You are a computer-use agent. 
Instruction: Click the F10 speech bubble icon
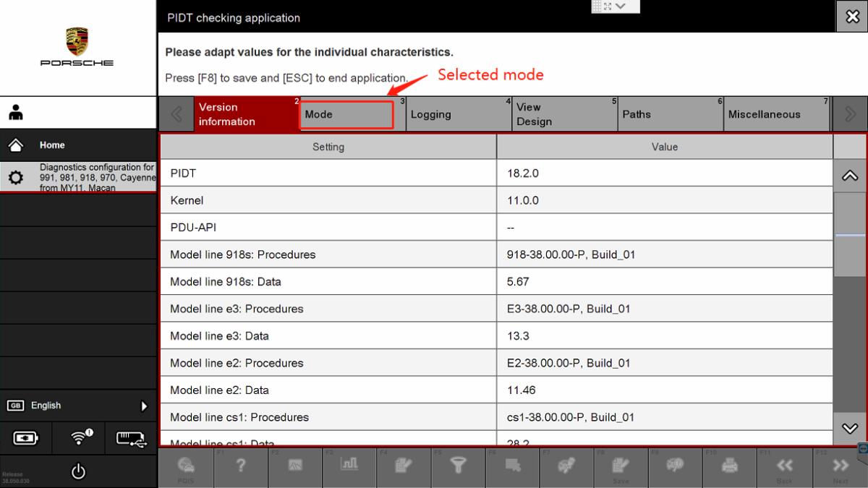click(675, 466)
